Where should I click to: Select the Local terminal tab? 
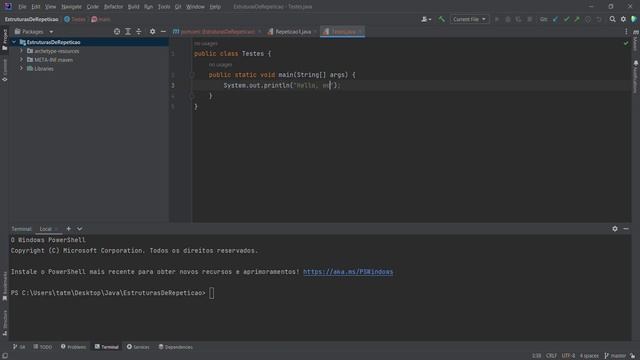tap(46, 229)
